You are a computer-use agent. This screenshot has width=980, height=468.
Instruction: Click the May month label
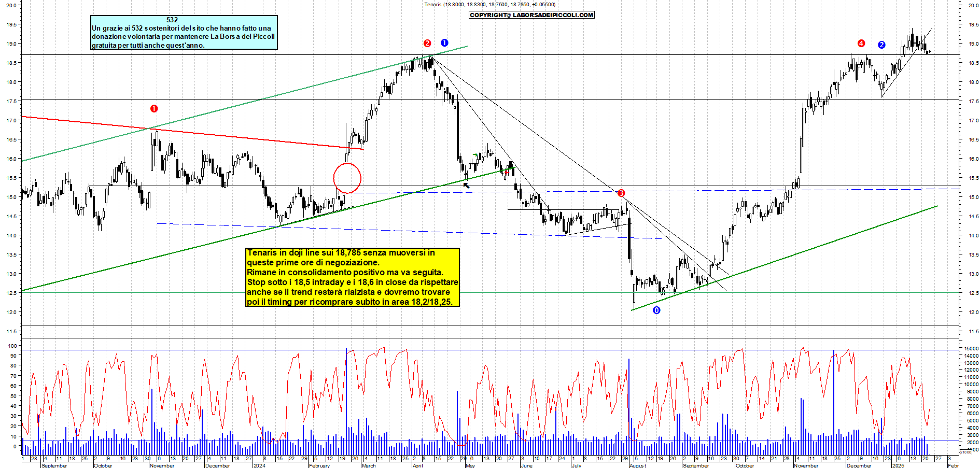pyautogui.click(x=470, y=465)
